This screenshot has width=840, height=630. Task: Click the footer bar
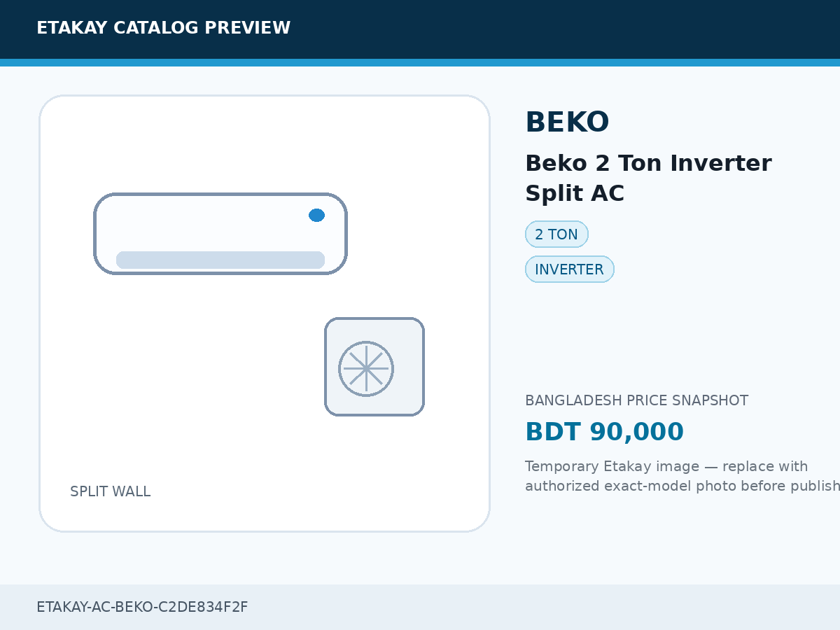tap(420, 607)
